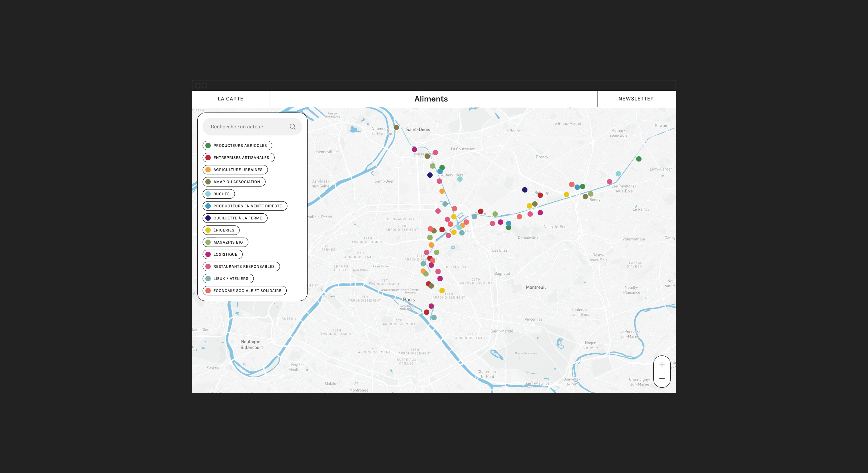Zoom in with the plus button
Screen dimensions: 868x473
(662, 365)
